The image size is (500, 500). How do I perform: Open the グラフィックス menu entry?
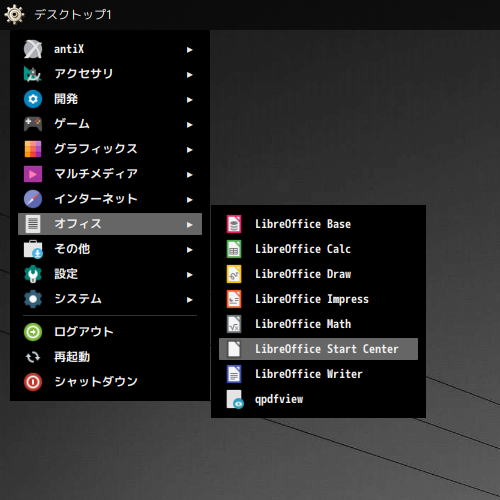[110, 149]
